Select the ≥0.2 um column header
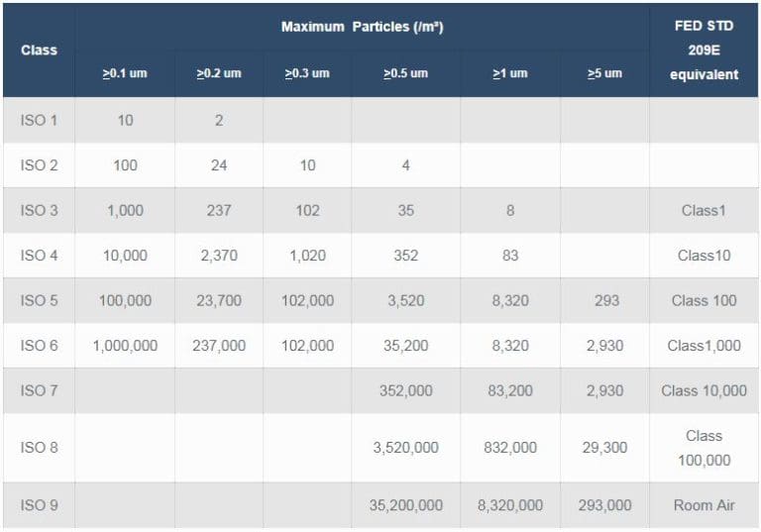The image size is (761, 532). click(x=218, y=74)
